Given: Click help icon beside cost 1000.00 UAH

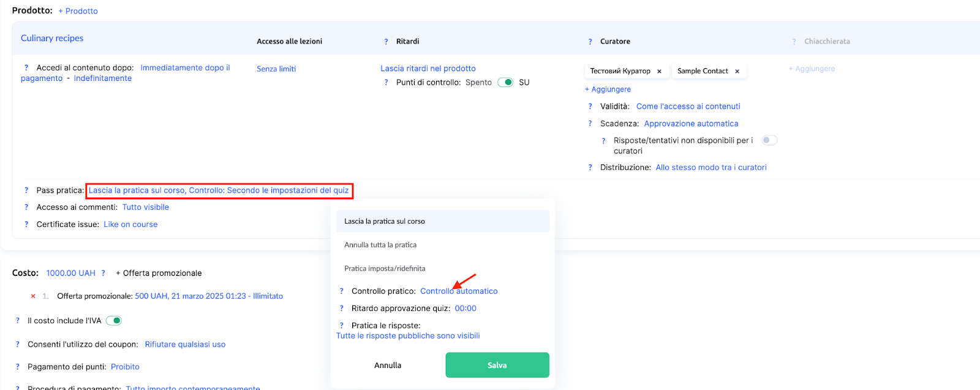Looking at the screenshot, I should [x=104, y=273].
